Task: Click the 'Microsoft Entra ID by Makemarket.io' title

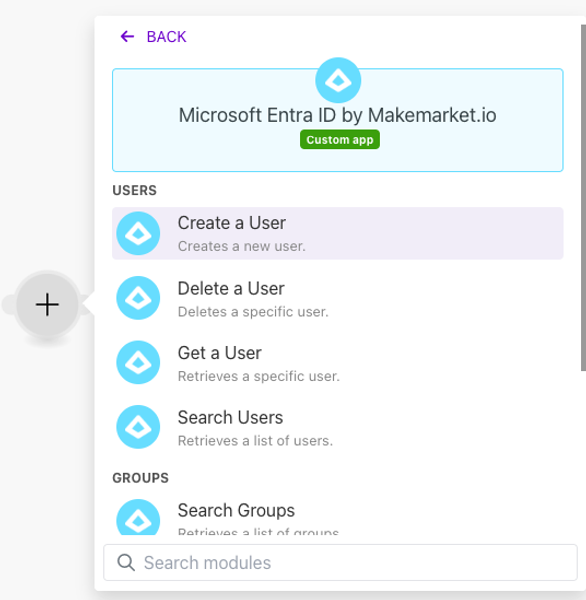Action: [x=338, y=115]
